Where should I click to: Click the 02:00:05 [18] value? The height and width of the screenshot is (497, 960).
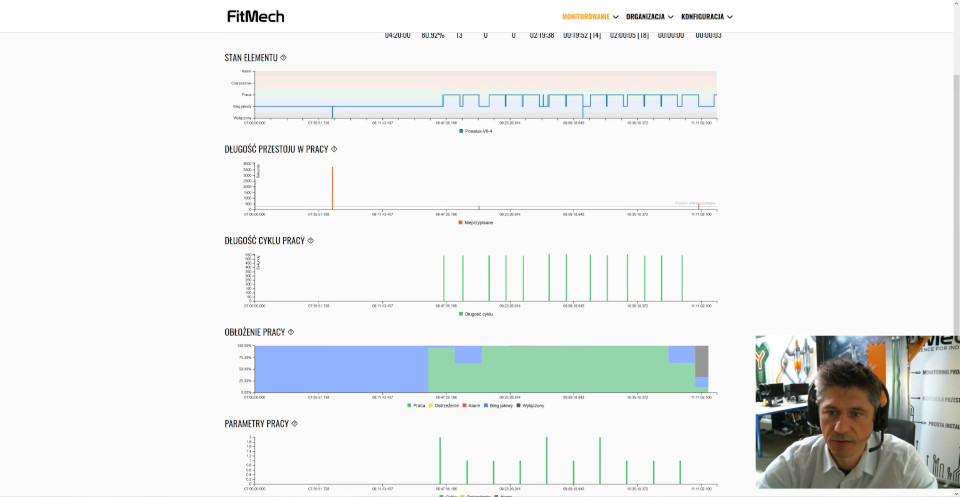point(629,35)
